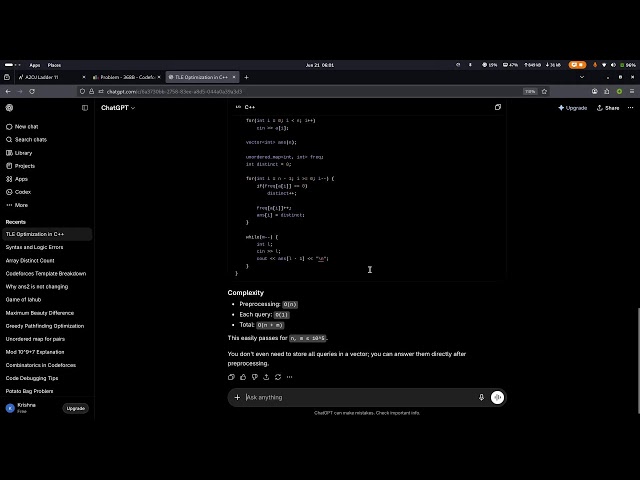Image resolution: width=640 pixels, height=480 pixels.
Task: Open Projects in sidebar
Action: tap(20, 166)
